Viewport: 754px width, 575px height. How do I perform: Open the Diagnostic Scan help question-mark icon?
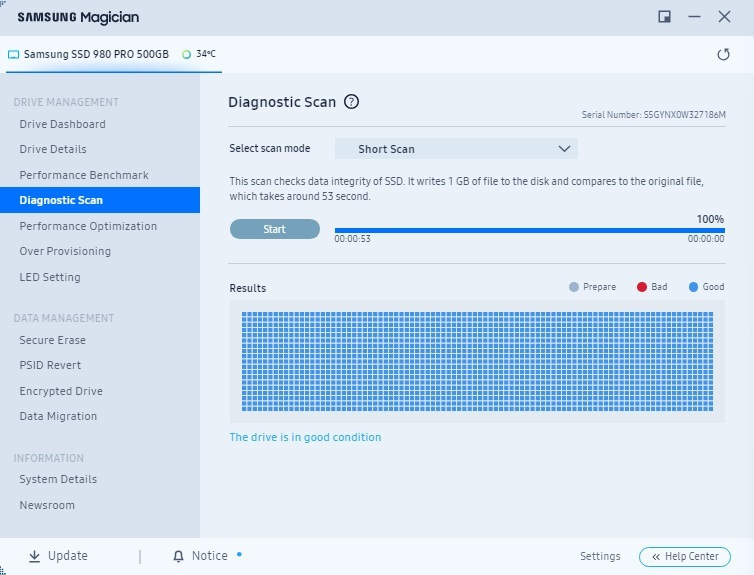(351, 102)
